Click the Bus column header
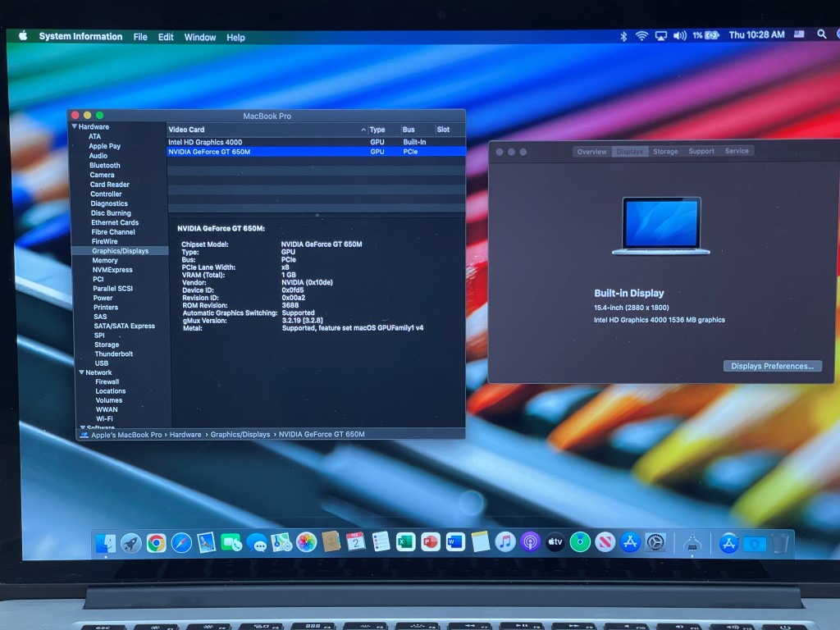Viewport: 840px width, 630px height. pyautogui.click(x=418, y=130)
